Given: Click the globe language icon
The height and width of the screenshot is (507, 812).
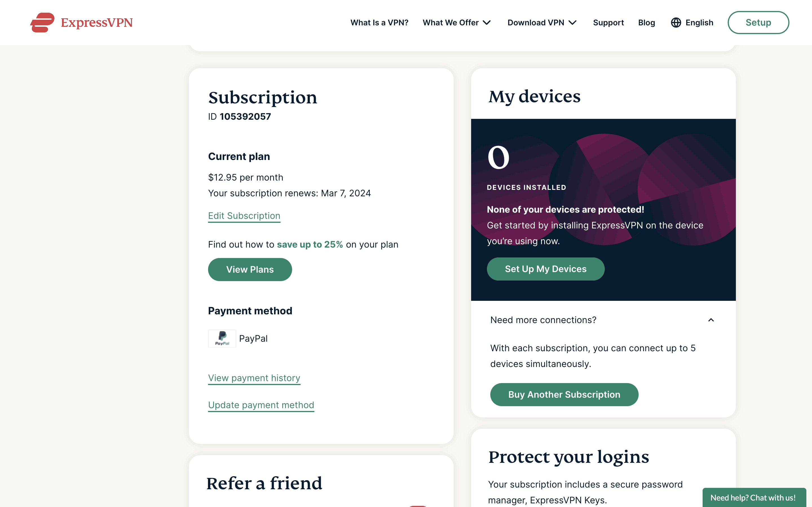Looking at the screenshot, I should click(676, 23).
